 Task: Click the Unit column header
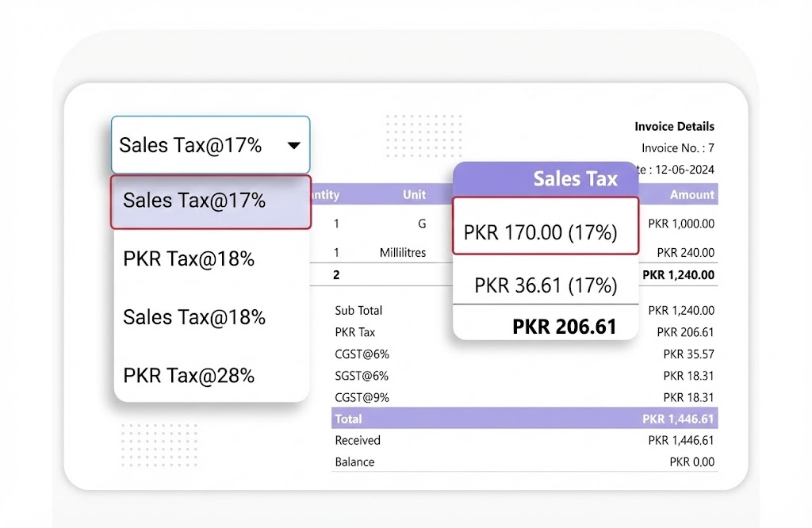click(414, 194)
